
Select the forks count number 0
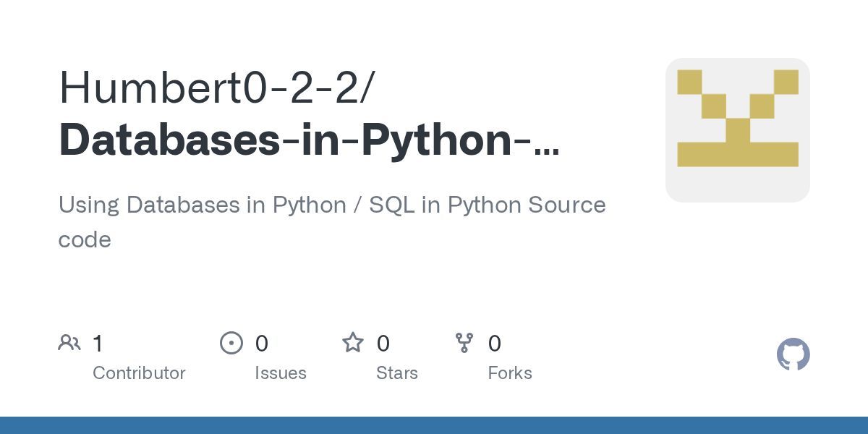pos(495,343)
